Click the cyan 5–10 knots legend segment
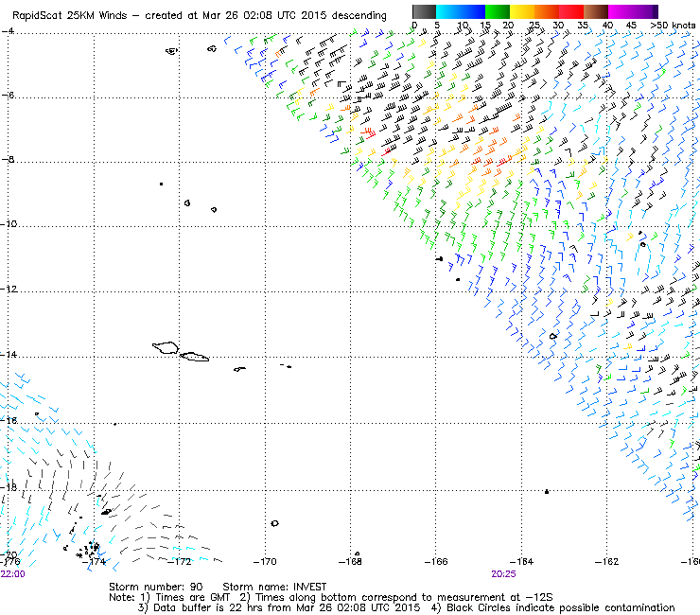700x615 pixels. (x=448, y=11)
